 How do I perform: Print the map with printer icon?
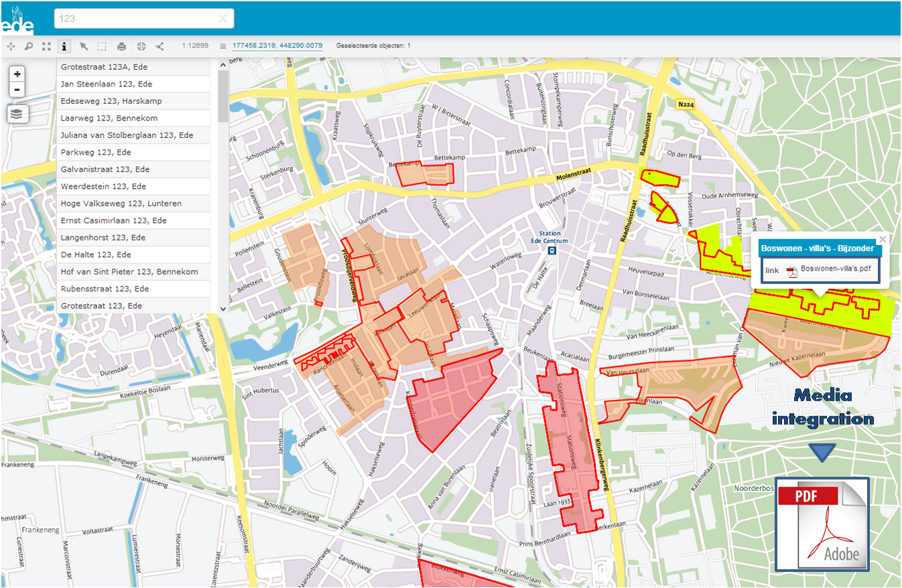pos(121,46)
